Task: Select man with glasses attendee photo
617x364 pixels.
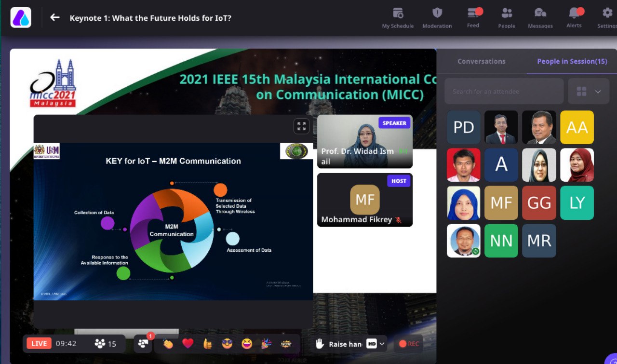Action: pos(464,241)
